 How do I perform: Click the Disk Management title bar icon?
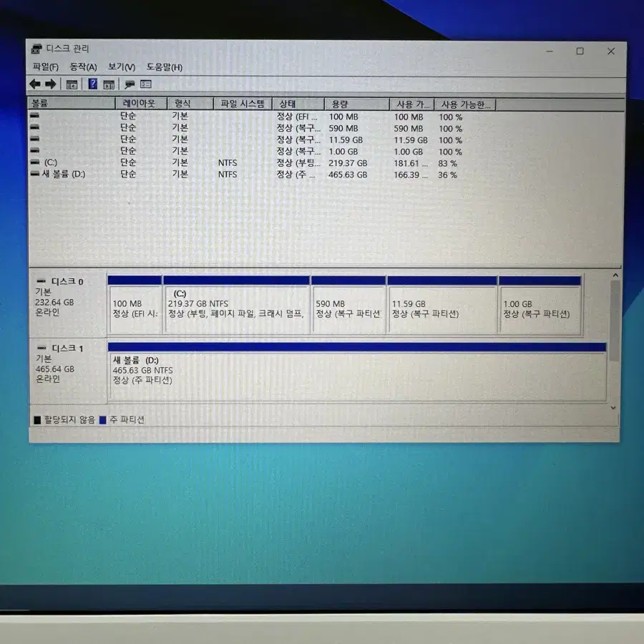coord(36,49)
